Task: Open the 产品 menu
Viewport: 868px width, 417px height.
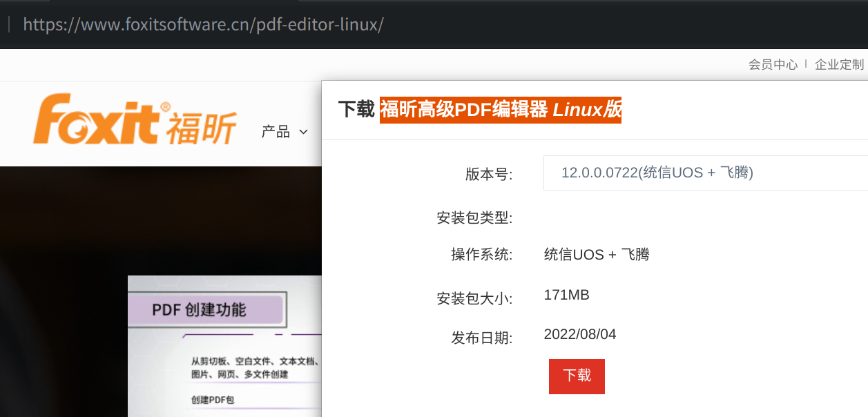Action: pos(276,131)
